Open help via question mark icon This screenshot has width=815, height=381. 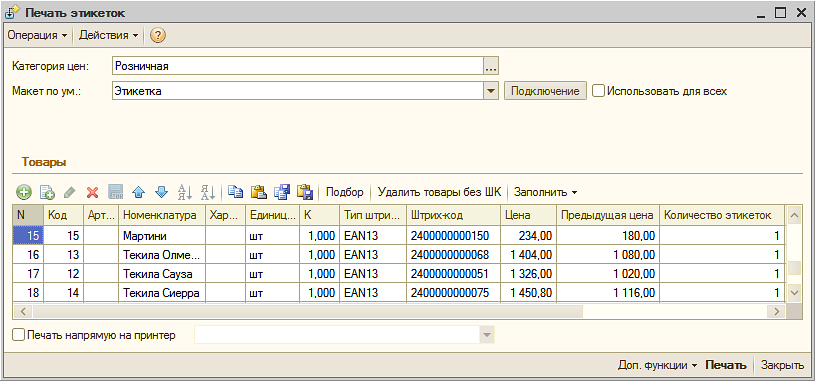(157, 35)
